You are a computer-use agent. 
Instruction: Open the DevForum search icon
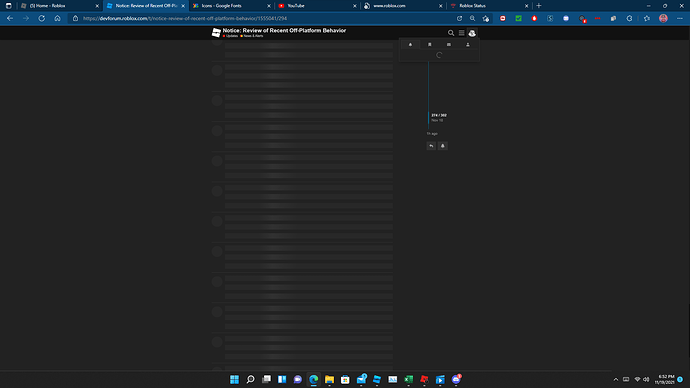tap(451, 33)
